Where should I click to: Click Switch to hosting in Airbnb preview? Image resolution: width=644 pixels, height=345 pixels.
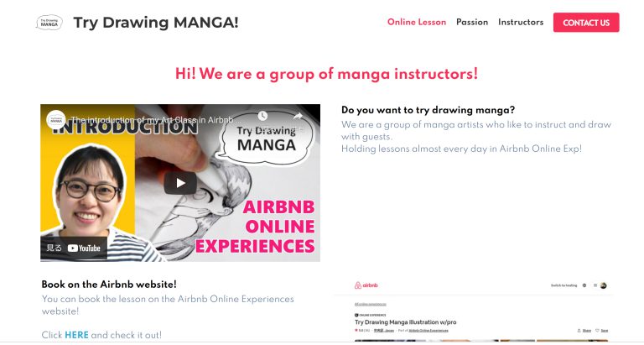pyautogui.click(x=563, y=285)
